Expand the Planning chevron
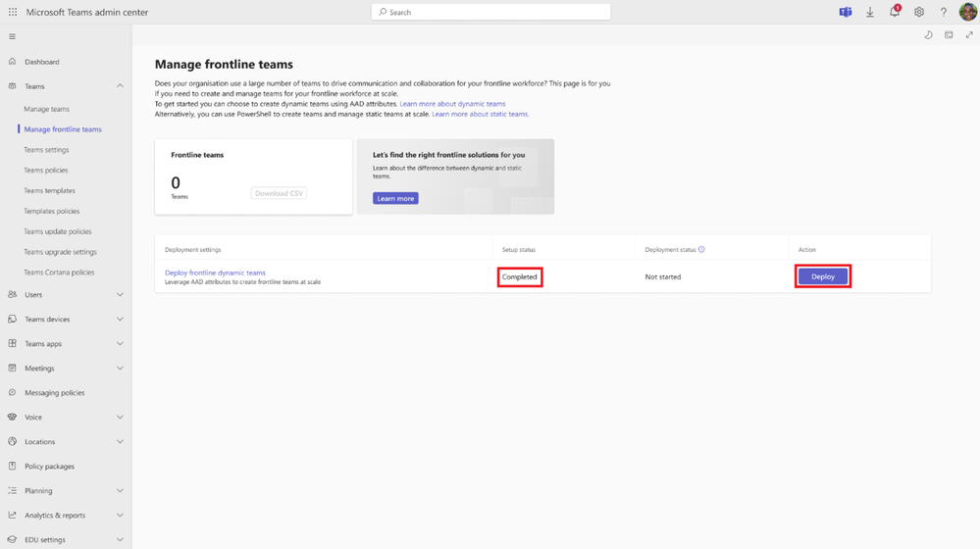Viewport: 980px width, 549px height. (x=120, y=491)
